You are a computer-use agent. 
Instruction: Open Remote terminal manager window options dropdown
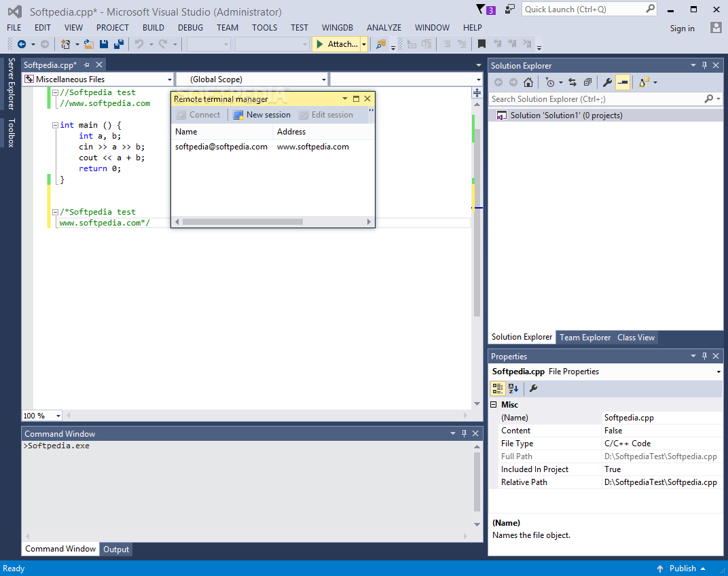pos(345,98)
